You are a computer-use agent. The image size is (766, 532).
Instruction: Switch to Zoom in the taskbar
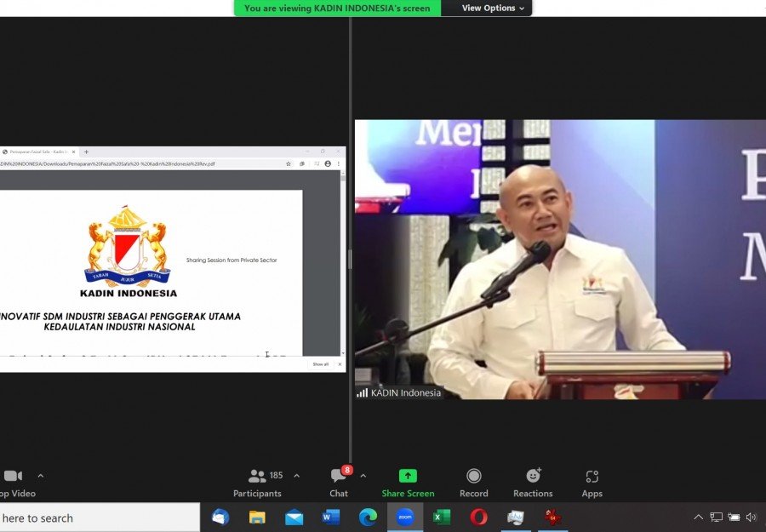[x=405, y=517]
